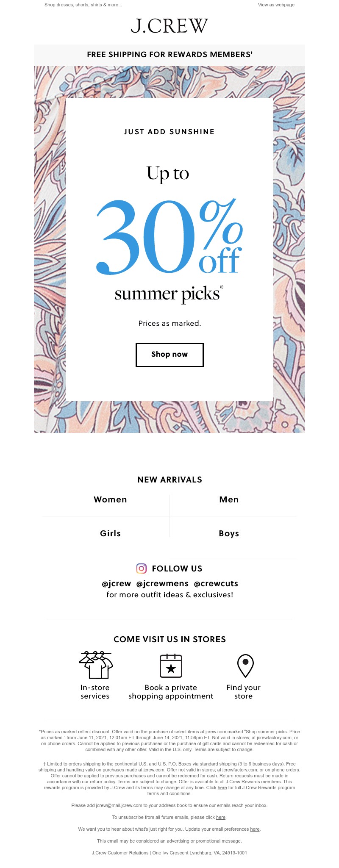
Task: Click the 30% off summer picks graphic
Action: (x=169, y=237)
